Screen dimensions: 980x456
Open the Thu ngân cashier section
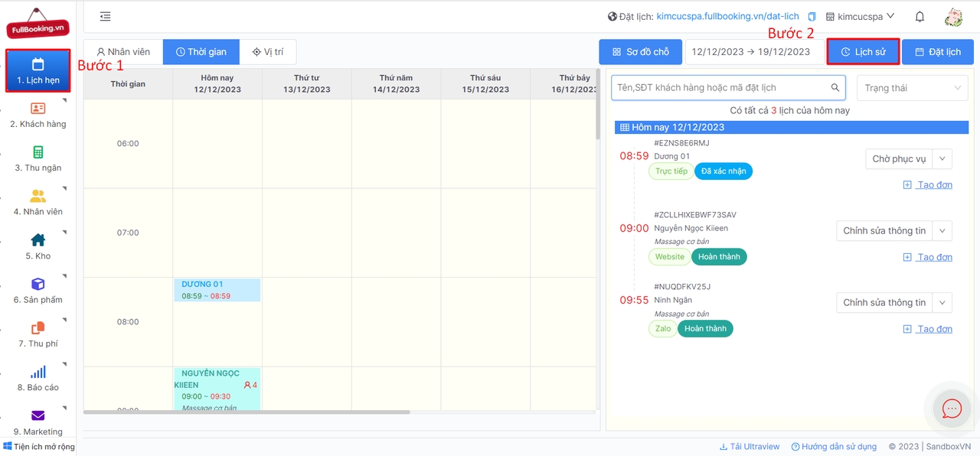[38, 158]
